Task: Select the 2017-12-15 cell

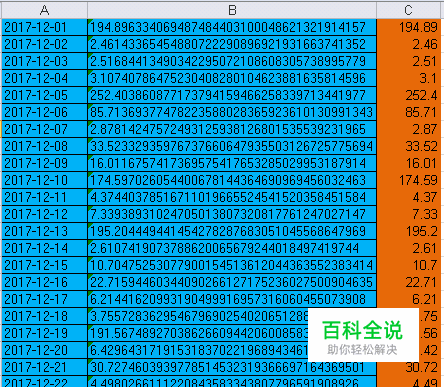Action: coord(44,265)
